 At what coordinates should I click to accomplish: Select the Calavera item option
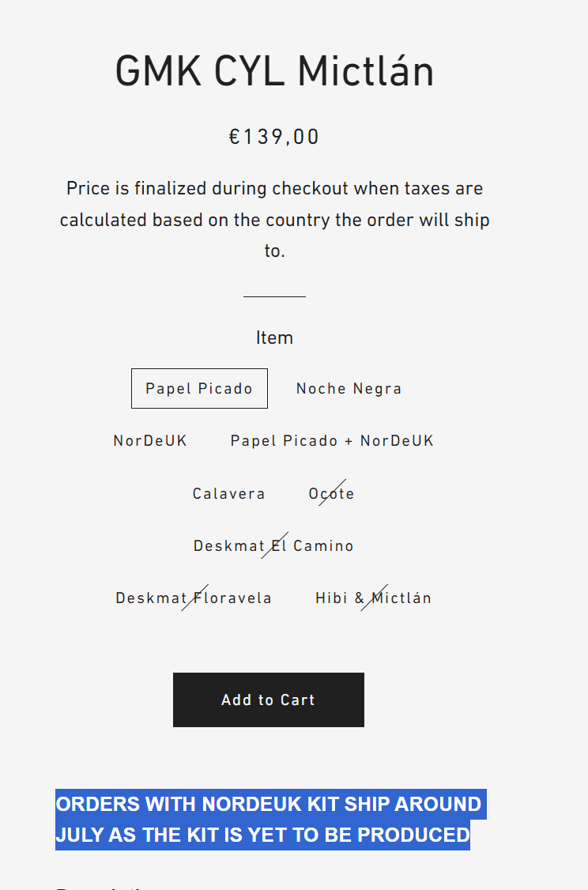click(228, 494)
